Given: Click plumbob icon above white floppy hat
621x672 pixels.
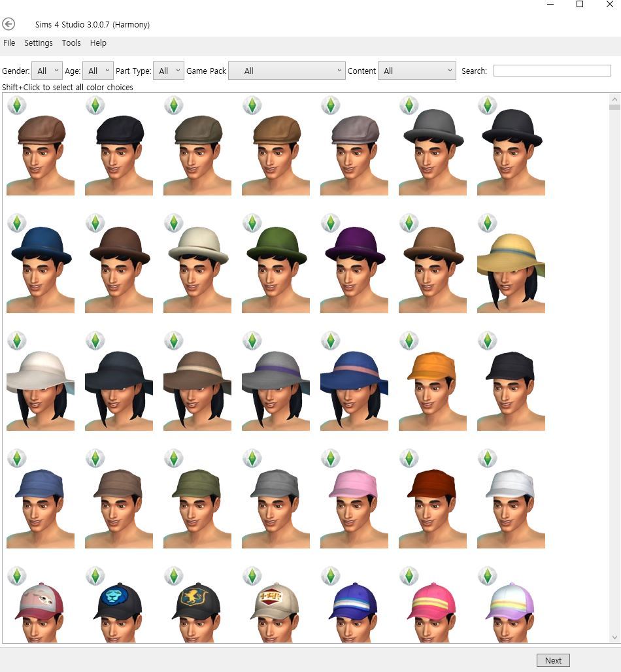Looking at the screenshot, I should click(x=16, y=341).
